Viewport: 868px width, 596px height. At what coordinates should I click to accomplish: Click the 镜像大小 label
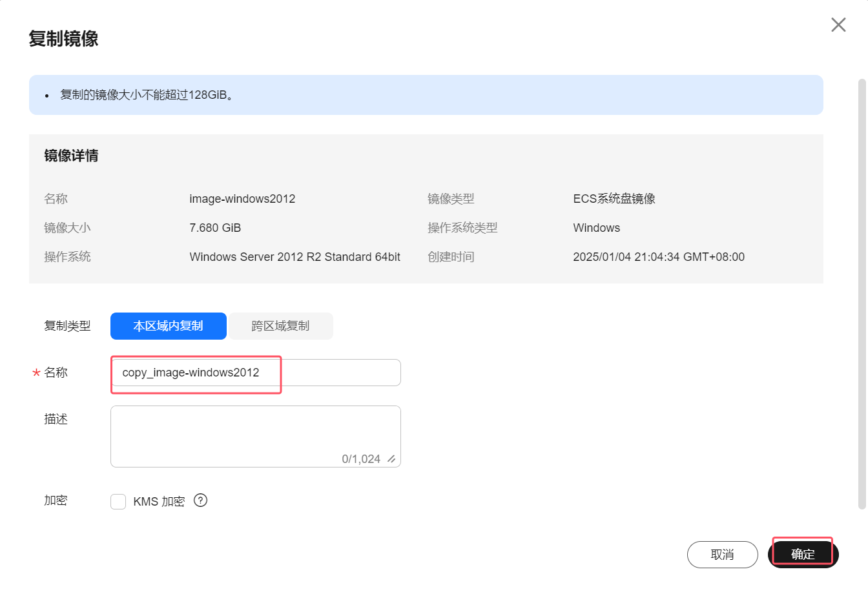(67, 228)
